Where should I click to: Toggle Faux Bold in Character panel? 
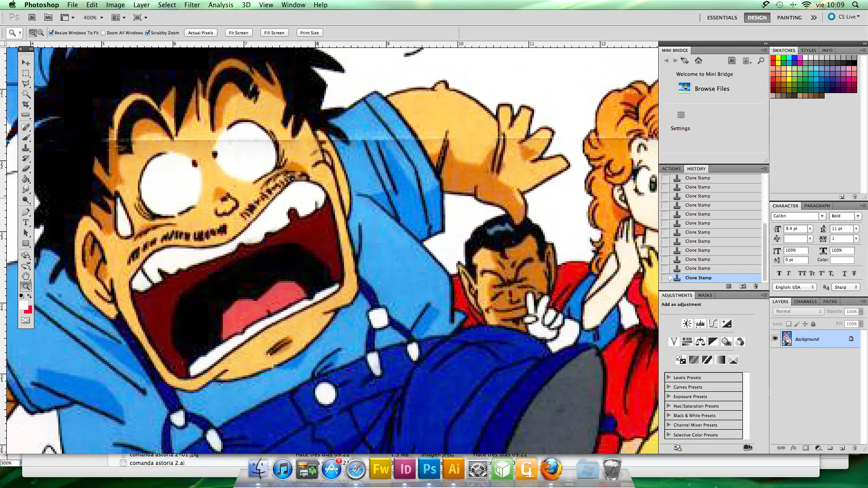point(779,273)
